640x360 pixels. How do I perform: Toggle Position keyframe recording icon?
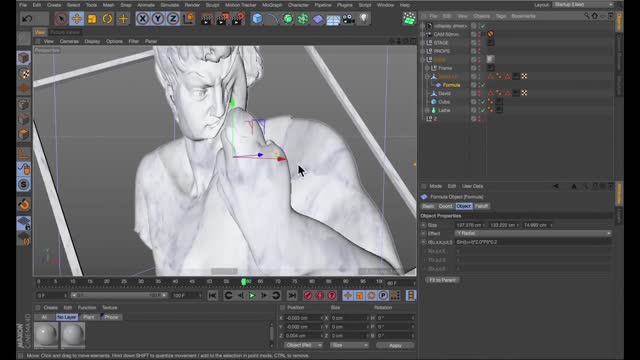pos(347,296)
